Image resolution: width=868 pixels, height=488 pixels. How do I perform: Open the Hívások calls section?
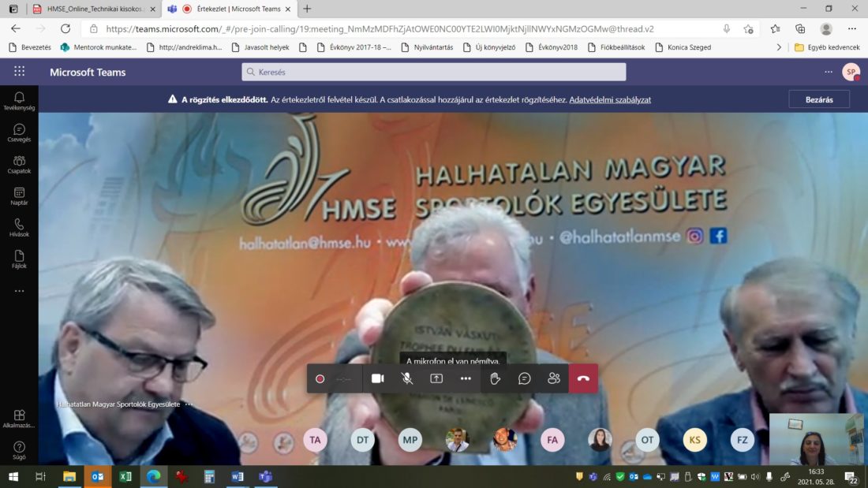(19, 227)
